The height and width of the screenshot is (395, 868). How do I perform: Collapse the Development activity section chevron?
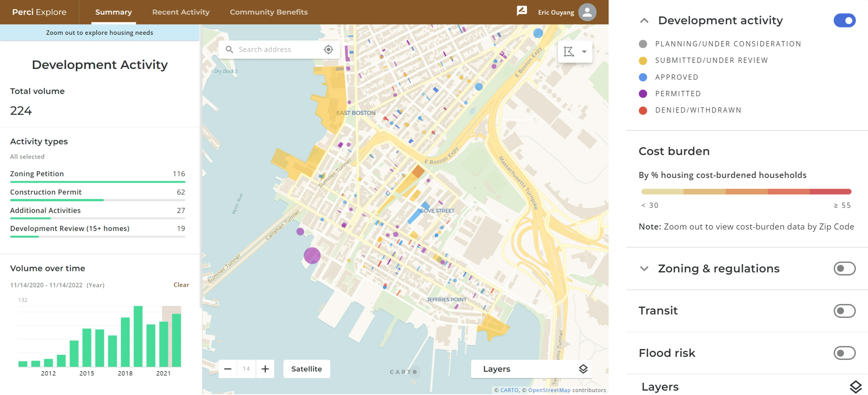644,21
